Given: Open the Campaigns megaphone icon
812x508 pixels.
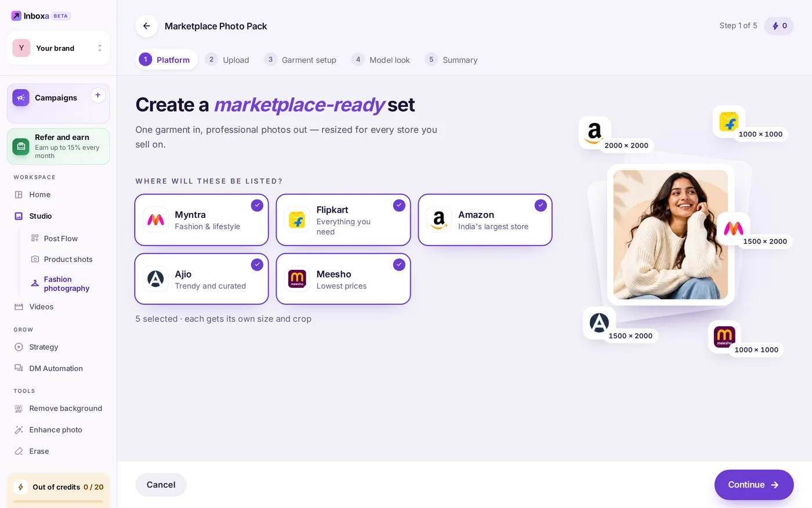Looking at the screenshot, I should click(21, 98).
